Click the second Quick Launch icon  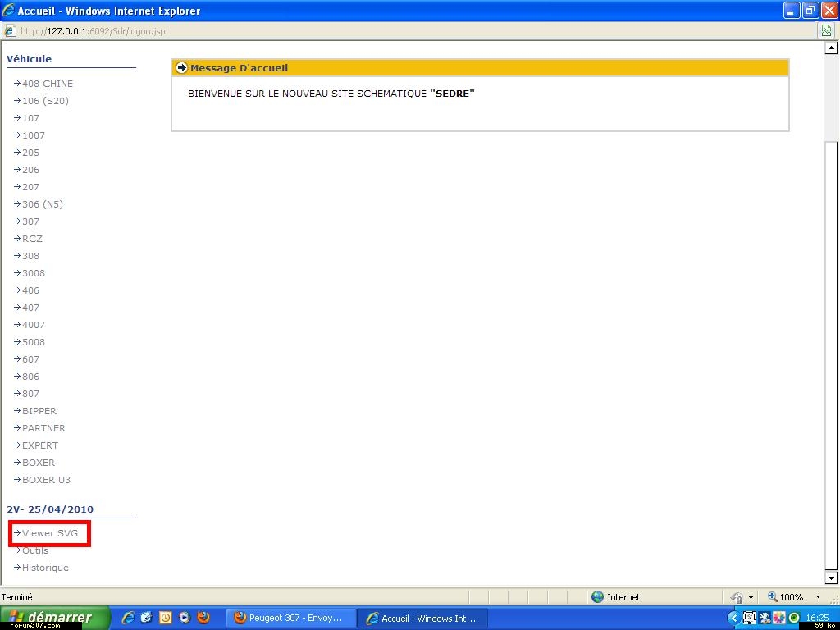pyautogui.click(x=146, y=618)
